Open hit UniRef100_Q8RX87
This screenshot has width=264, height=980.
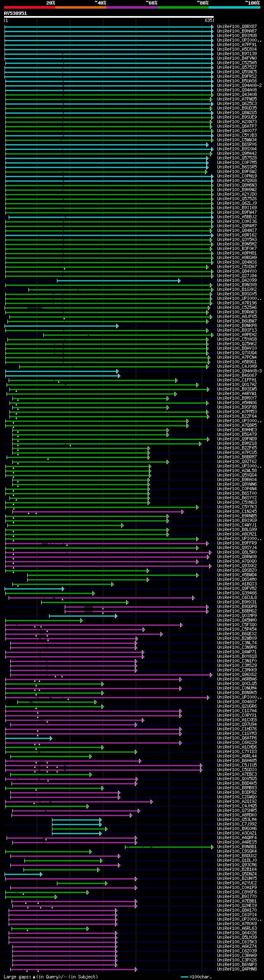point(237,27)
